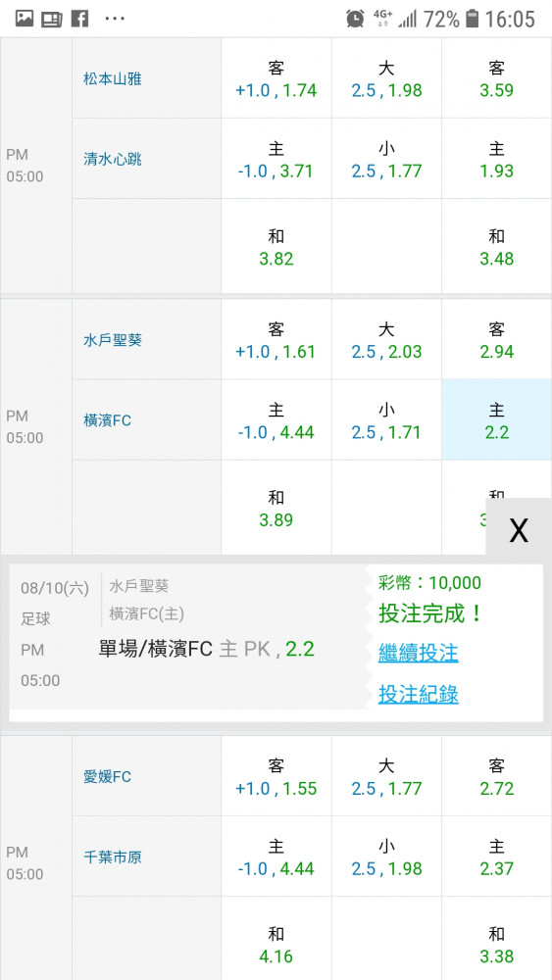552x980 pixels.
Task: Open team 水戶聖葵
Action: (113, 340)
